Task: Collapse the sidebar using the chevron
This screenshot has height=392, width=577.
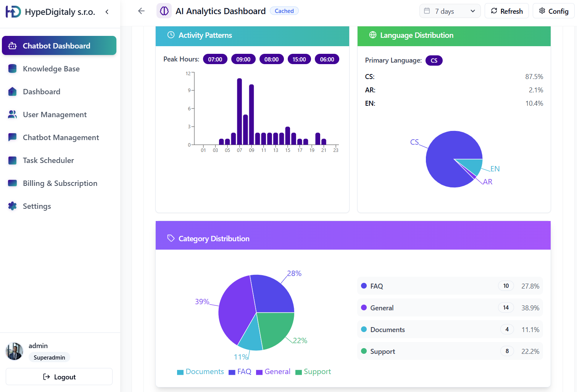Action: point(107,11)
